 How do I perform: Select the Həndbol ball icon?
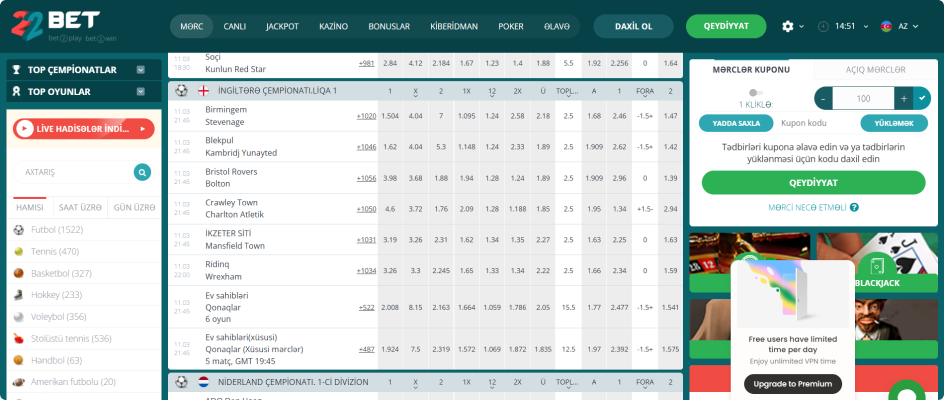(19, 360)
